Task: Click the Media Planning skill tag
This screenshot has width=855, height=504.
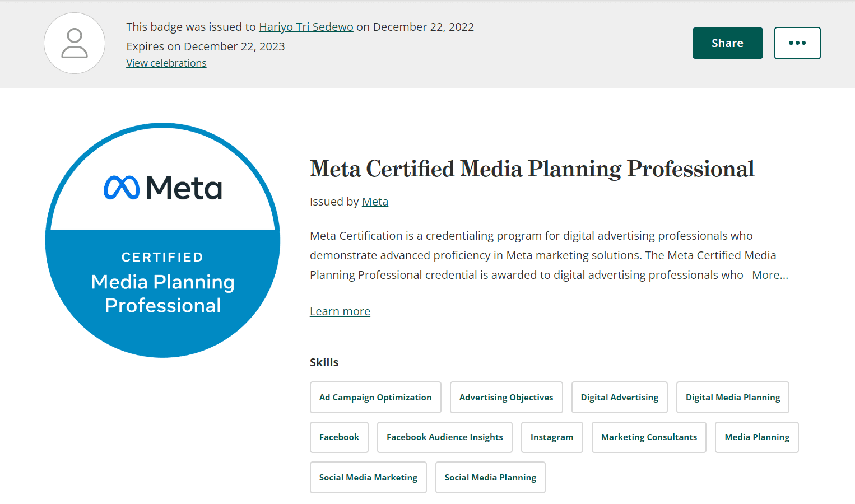Action: [x=757, y=437]
